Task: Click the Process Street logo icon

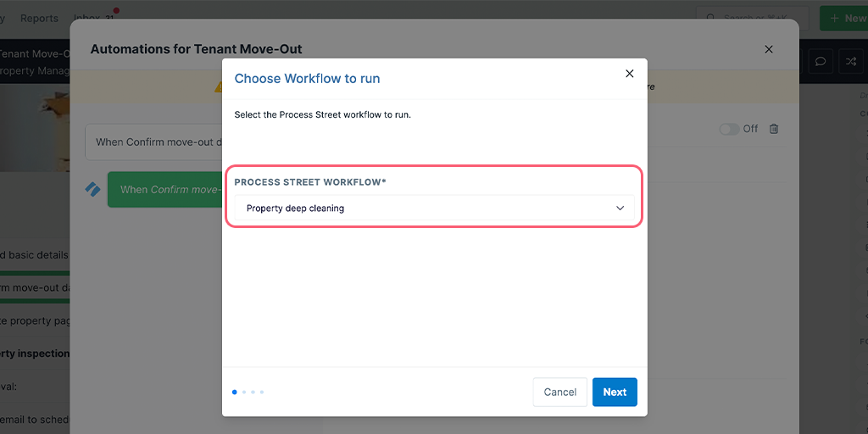Action: (92, 189)
